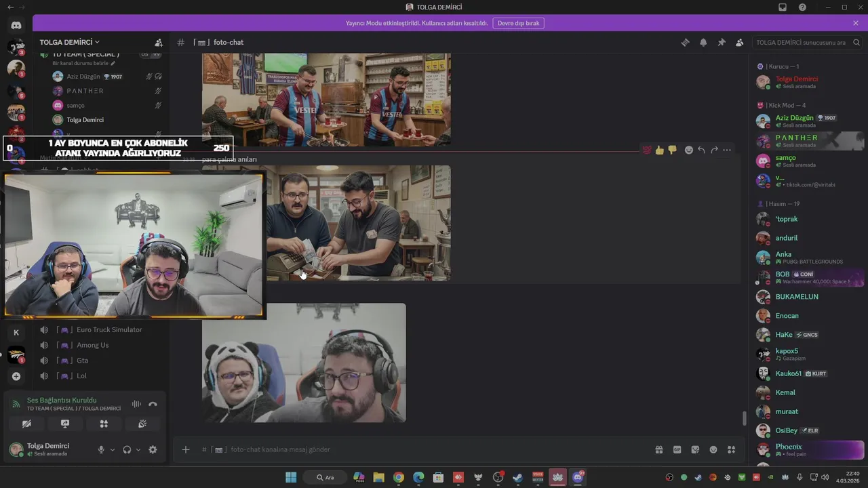The image size is (868, 488).
Task: Open the sticker picker
Action: (x=695, y=449)
